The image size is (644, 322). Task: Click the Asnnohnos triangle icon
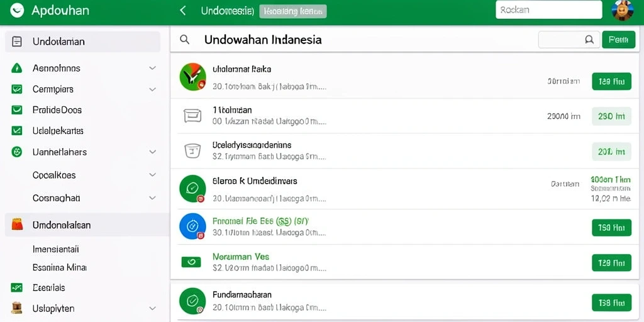[16, 68]
